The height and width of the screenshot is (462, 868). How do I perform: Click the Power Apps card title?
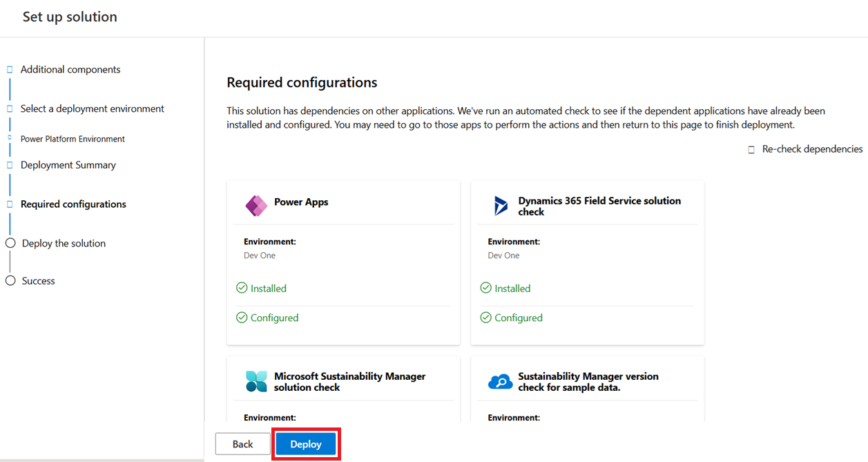point(301,202)
